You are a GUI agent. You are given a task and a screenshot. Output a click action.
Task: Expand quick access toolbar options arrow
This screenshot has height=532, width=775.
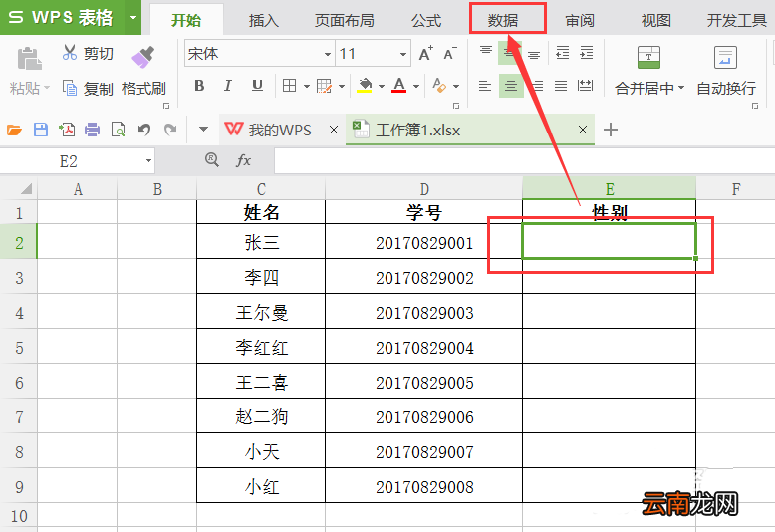[203, 130]
